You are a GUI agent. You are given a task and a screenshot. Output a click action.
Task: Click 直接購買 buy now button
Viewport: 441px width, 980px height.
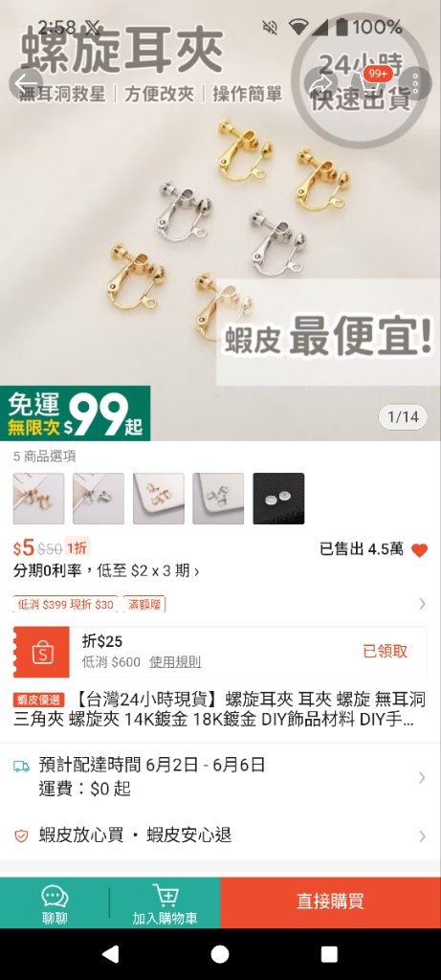click(330, 902)
